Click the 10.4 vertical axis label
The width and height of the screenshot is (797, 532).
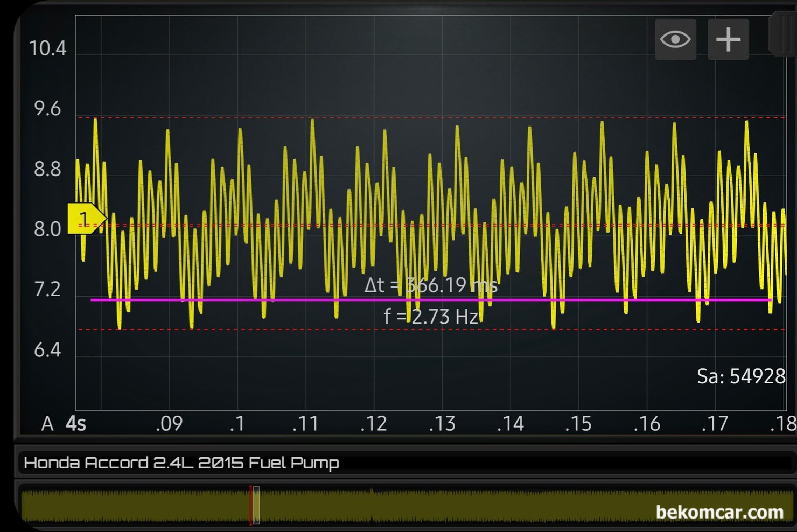47,48
